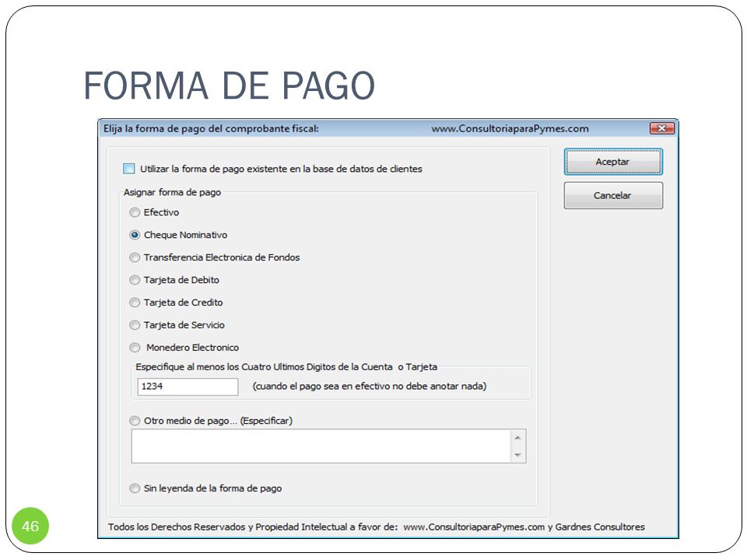Click the last four digits field containing 1234

[x=188, y=387]
